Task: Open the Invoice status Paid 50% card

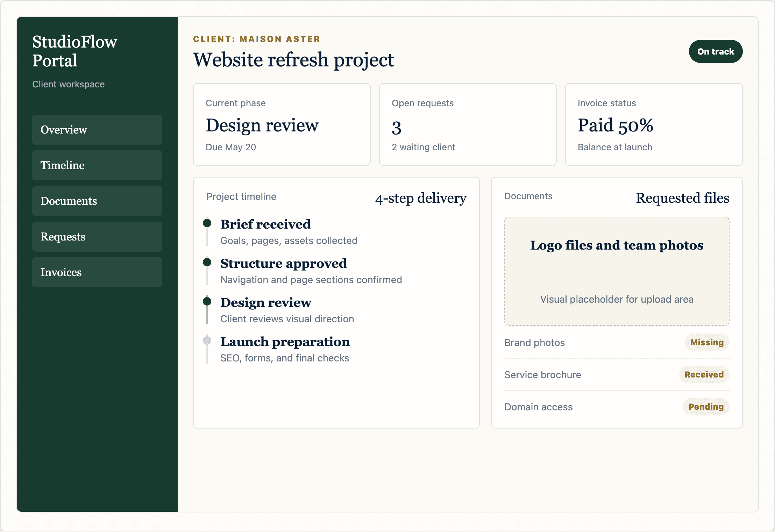Action: [x=654, y=124]
